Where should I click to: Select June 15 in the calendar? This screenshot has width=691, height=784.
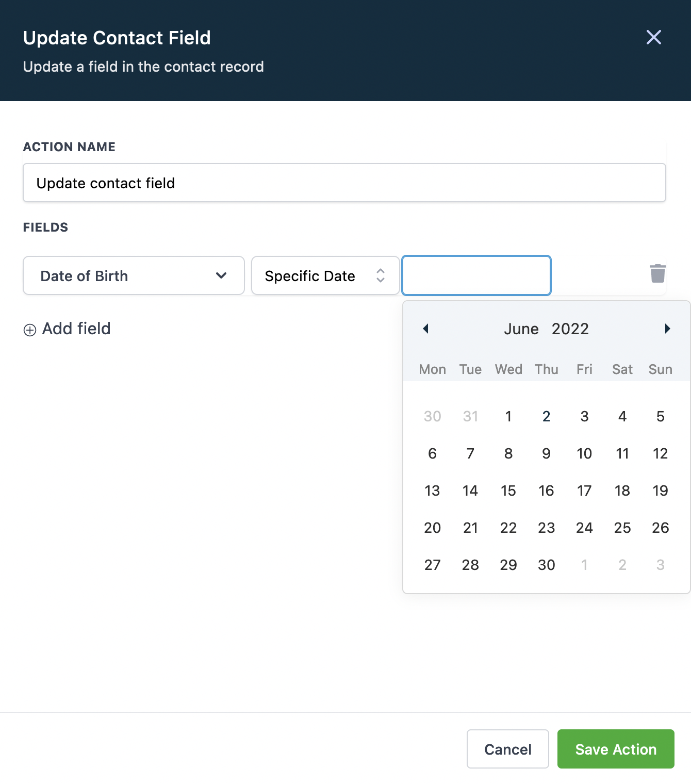(508, 491)
